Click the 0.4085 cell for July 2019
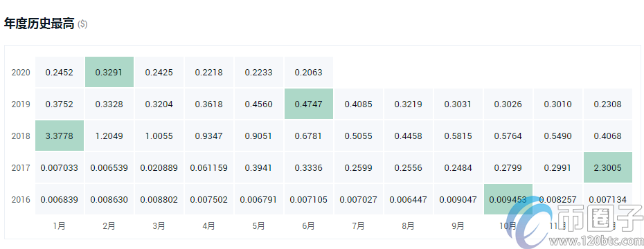This screenshot has width=644, height=249. (x=358, y=104)
